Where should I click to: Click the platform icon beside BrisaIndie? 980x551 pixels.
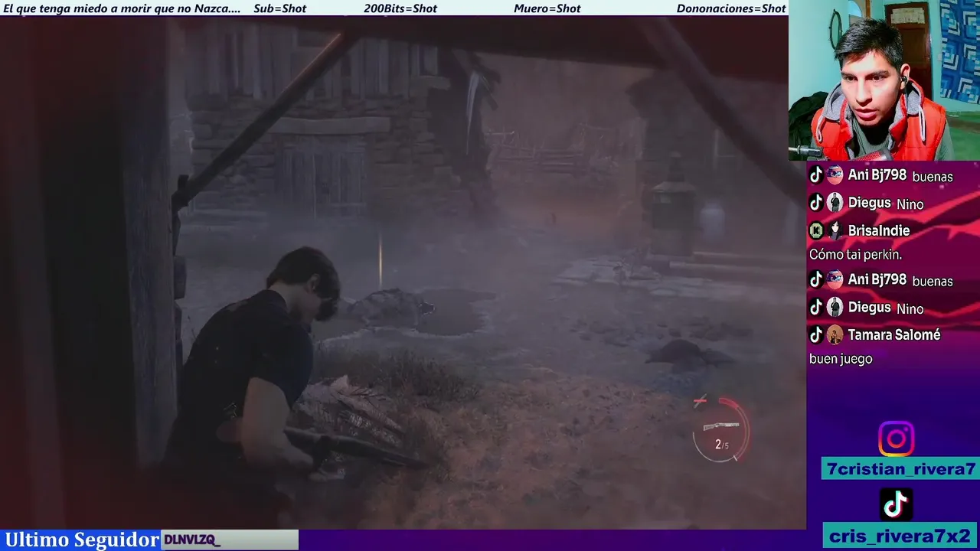pyautogui.click(x=816, y=230)
